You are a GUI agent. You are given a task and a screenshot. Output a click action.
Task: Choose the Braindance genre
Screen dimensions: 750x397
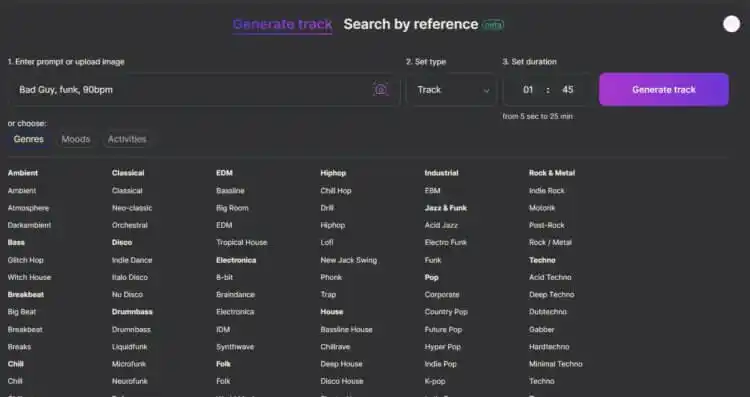pyautogui.click(x=235, y=295)
